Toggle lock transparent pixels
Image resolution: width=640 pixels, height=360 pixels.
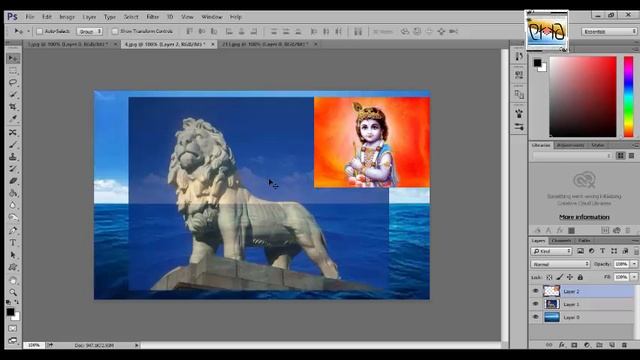pos(549,277)
